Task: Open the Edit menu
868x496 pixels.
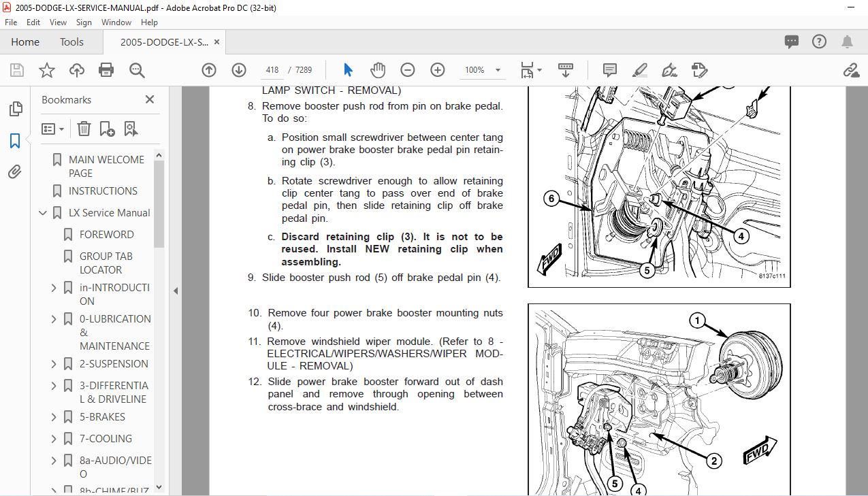Action: point(33,22)
